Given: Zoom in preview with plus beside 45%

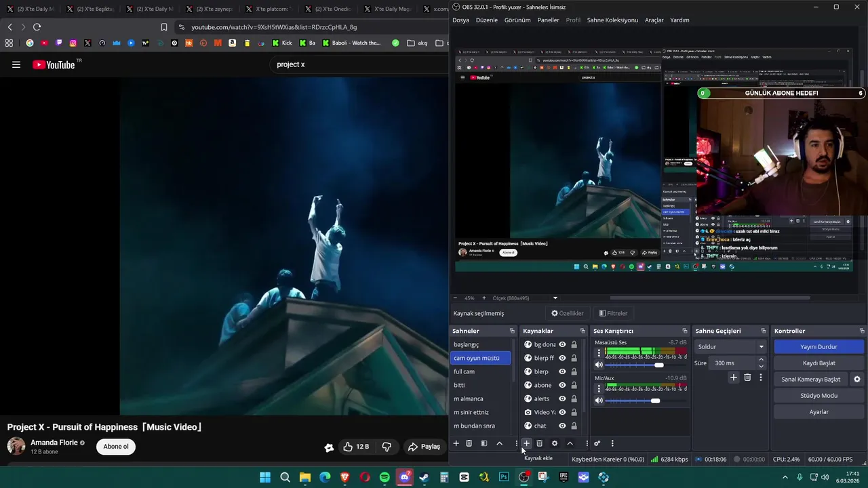Looking at the screenshot, I should coord(484,298).
